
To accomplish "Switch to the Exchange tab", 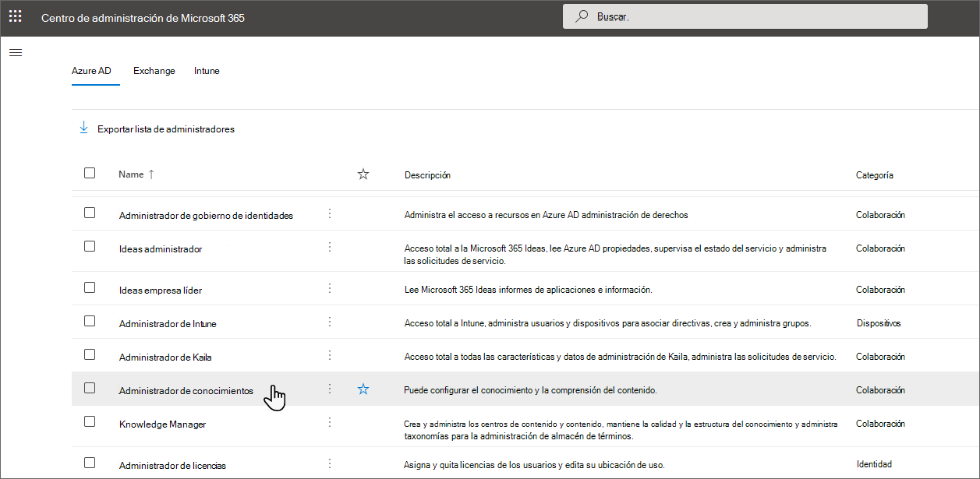I will 154,70.
